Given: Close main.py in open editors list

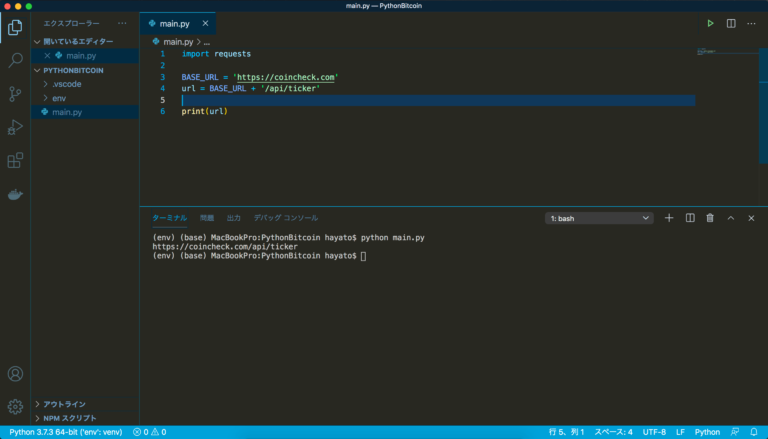Looking at the screenshot, I should [47, 56].
